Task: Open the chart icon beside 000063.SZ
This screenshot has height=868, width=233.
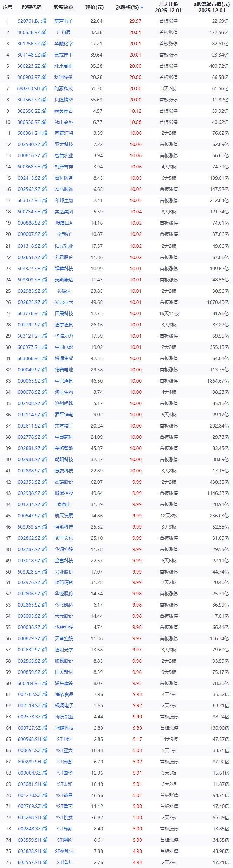Action: tap(44, 381)
